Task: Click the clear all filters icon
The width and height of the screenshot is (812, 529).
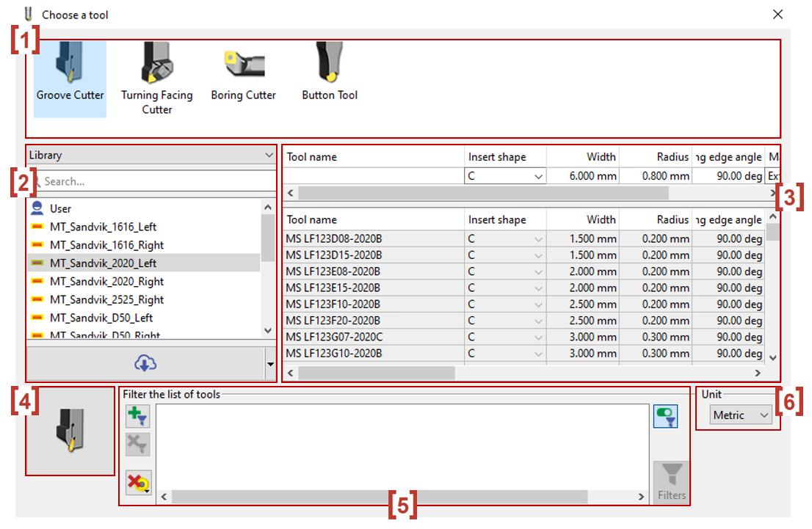Action: tap(139, 481)
